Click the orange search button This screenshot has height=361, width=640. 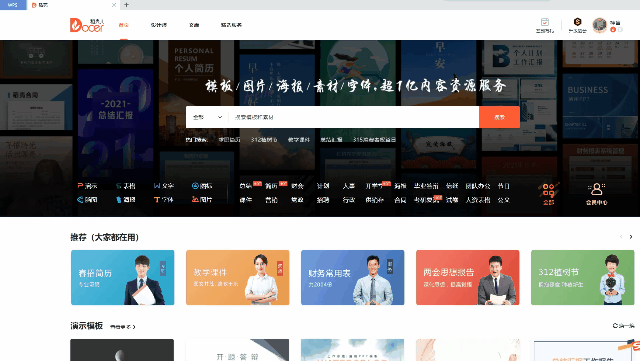499,117
